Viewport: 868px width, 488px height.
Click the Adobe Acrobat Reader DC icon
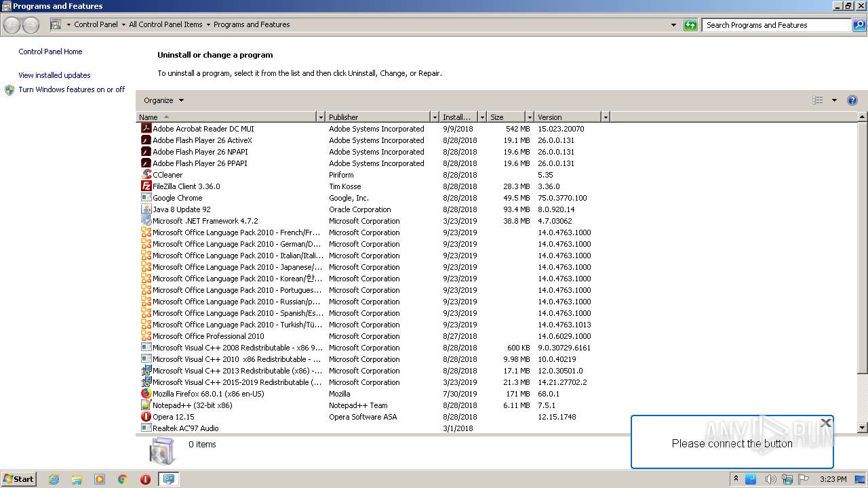tap(146, 129)
